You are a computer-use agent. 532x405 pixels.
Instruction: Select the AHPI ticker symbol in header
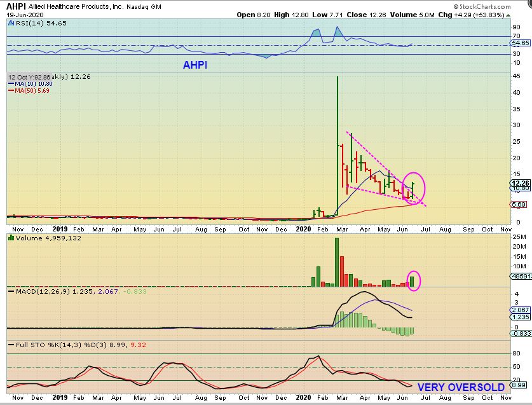coord(17,6)
